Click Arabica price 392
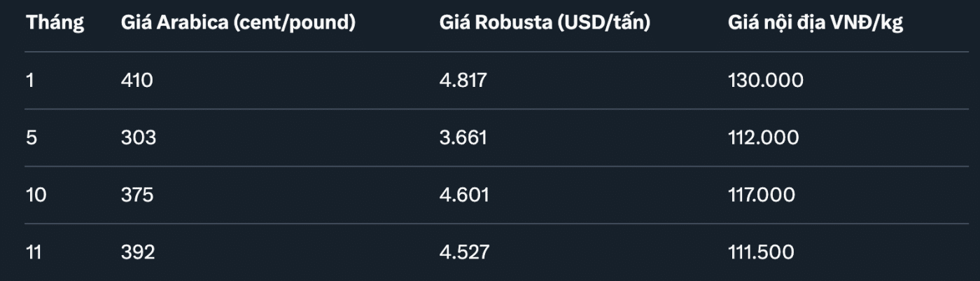Image resolution: width=980 pixels, height=281 pixels. [137, 252]
